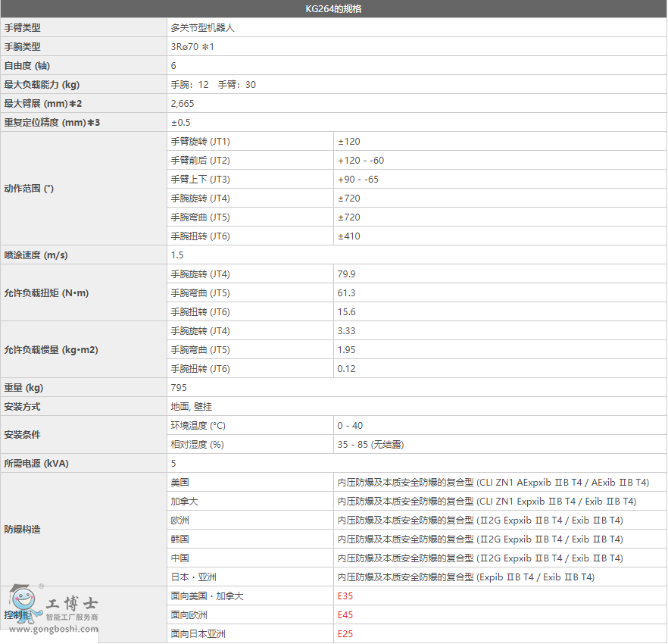Viewport: 668px width, 644px height.
Task: Click the 2,665 max reach value
Action: coord(183,104)
